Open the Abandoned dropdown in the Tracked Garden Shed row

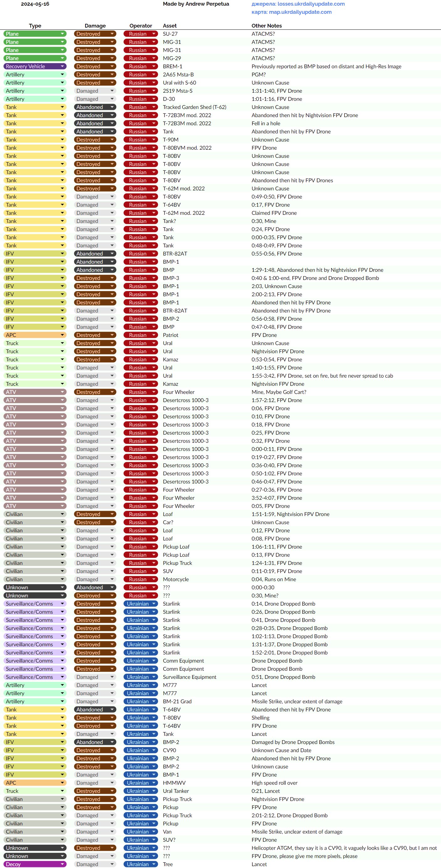(95, 107)
